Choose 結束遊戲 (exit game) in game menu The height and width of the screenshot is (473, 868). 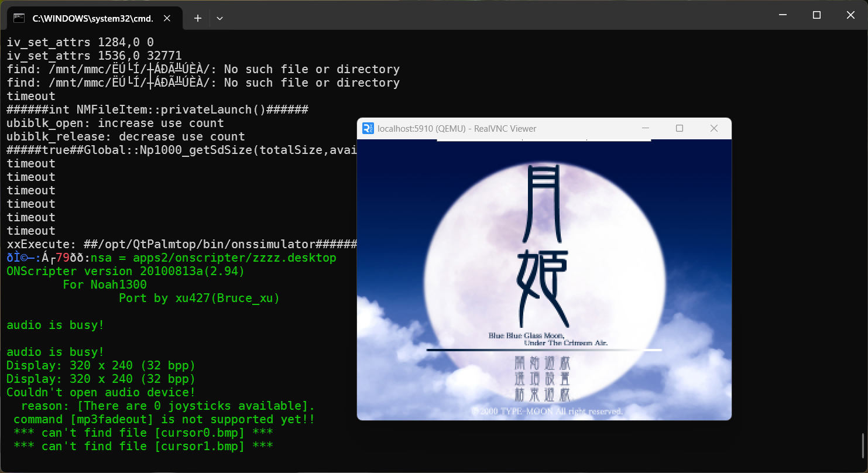coord(542,393)
